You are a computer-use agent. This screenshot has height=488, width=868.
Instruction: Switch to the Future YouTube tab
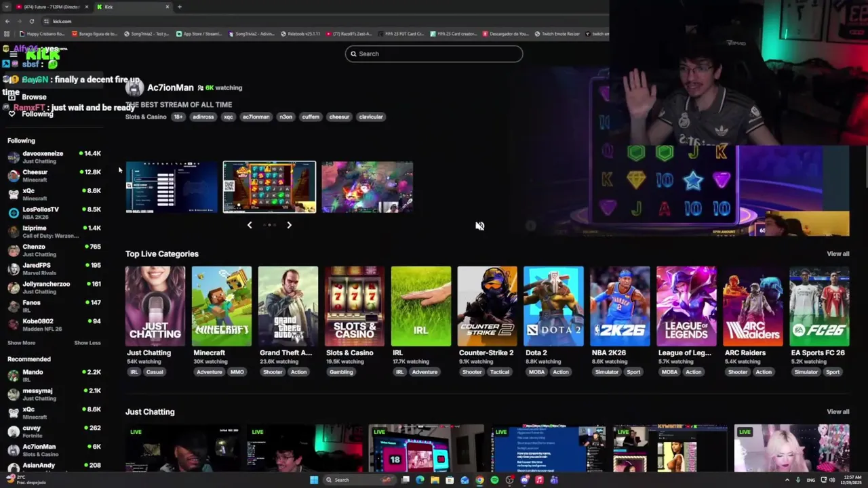[x=53, y=7]
